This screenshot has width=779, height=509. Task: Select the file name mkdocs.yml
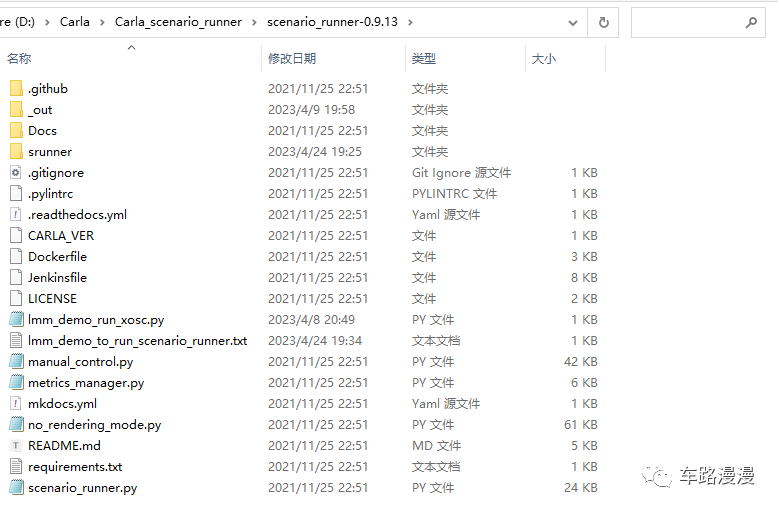[x=63, y=404]
